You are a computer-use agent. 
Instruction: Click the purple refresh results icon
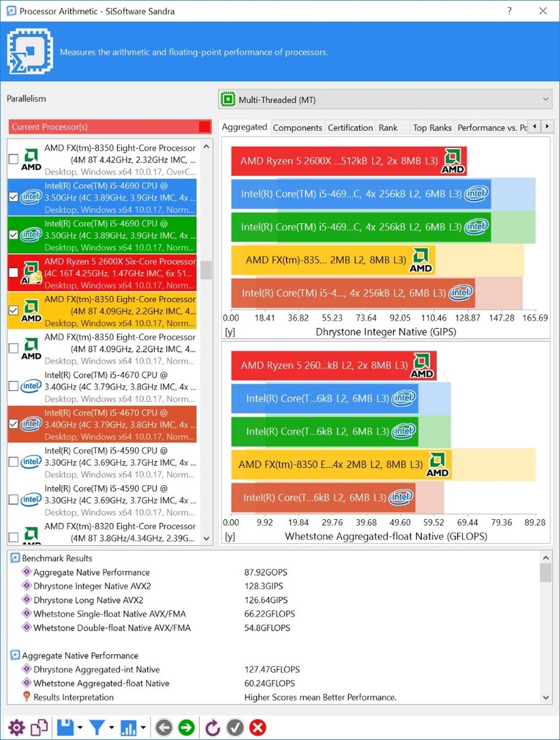213,727
